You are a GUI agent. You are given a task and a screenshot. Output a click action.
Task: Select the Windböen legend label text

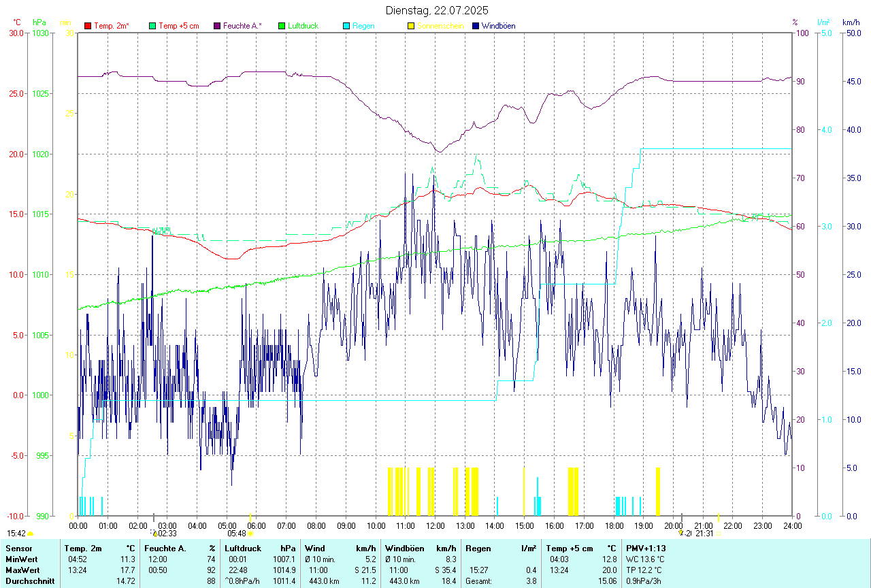(498, 26)
